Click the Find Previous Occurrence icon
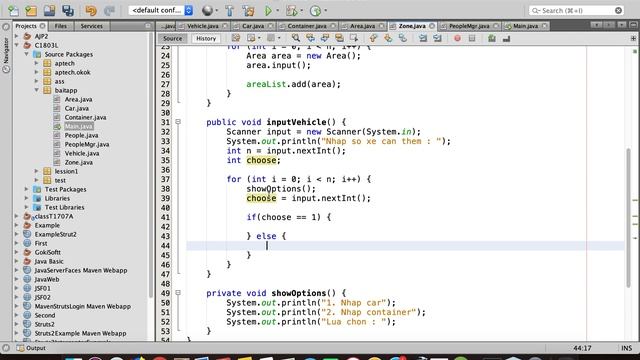 coord(310,38)
